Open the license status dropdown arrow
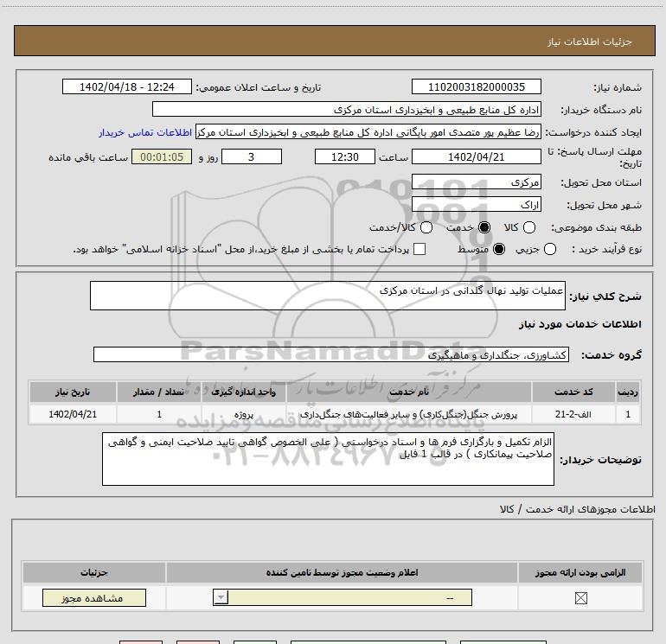 [x=221, y=597]
